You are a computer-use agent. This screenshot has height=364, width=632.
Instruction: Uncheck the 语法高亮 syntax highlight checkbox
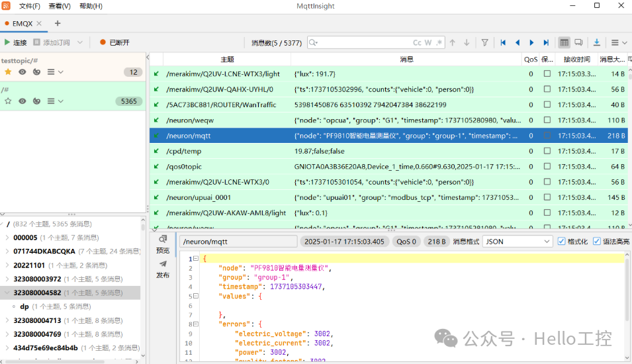click(596, 241)
